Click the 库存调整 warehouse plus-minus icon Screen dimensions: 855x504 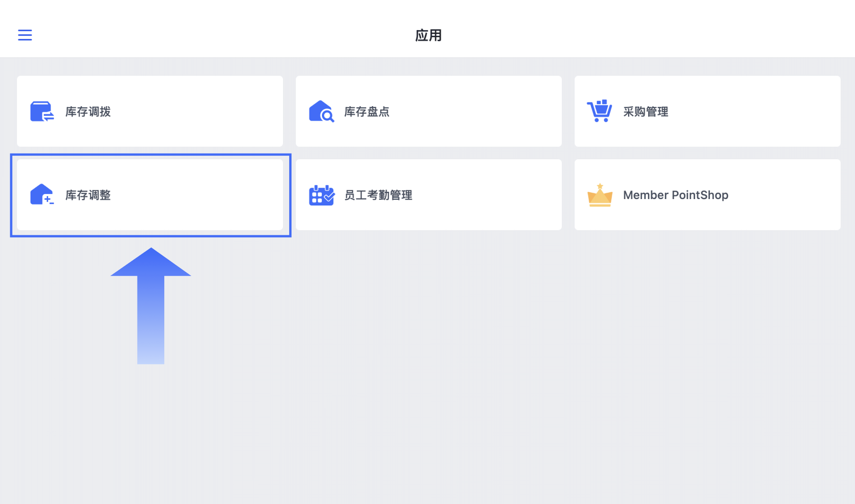coord(42,195)
